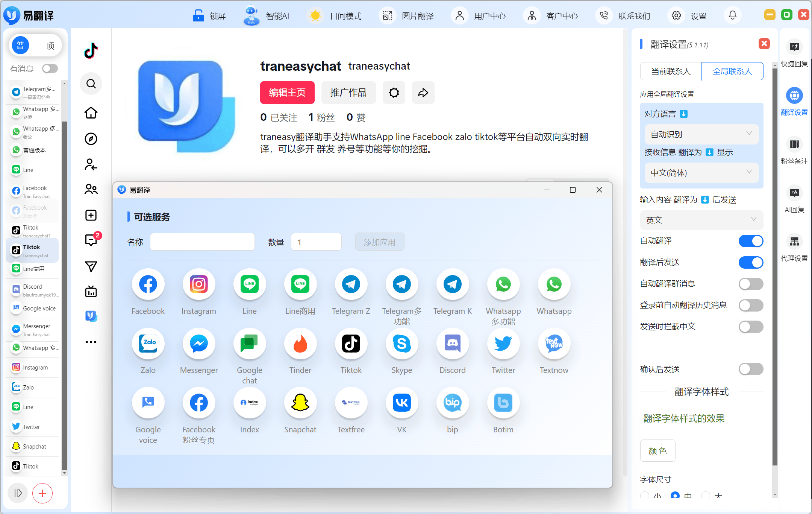
Task: Select the Discord service icon
Action: [453, 343]
